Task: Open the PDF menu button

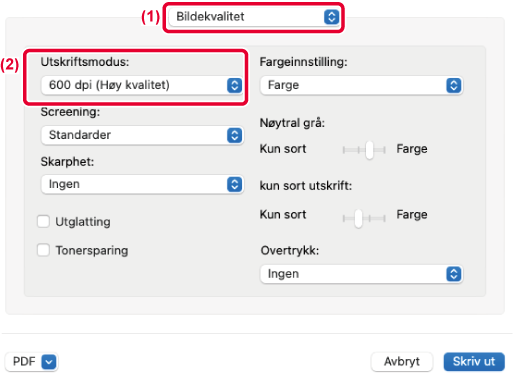Action: click(31, 362)
